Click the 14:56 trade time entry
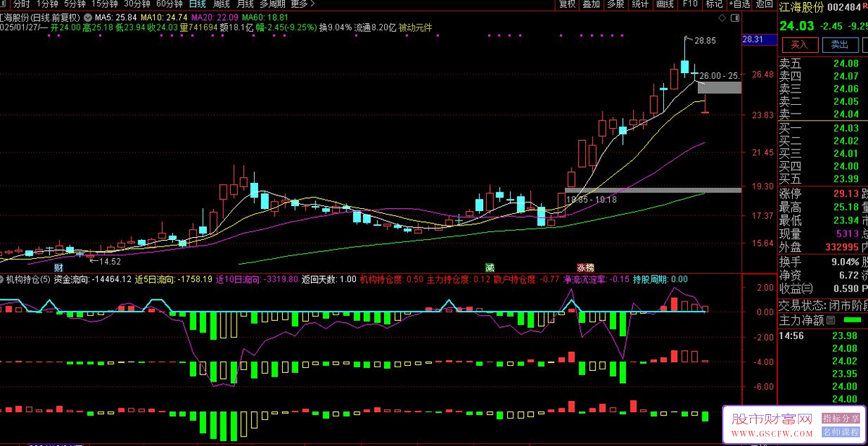Viewport: 868px width, 446px height. point(791,335)
